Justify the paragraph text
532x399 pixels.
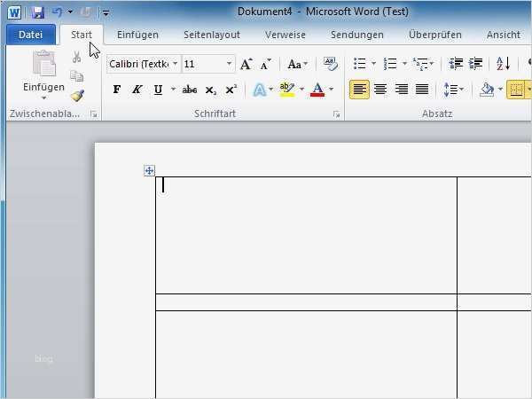coord(422,90)
